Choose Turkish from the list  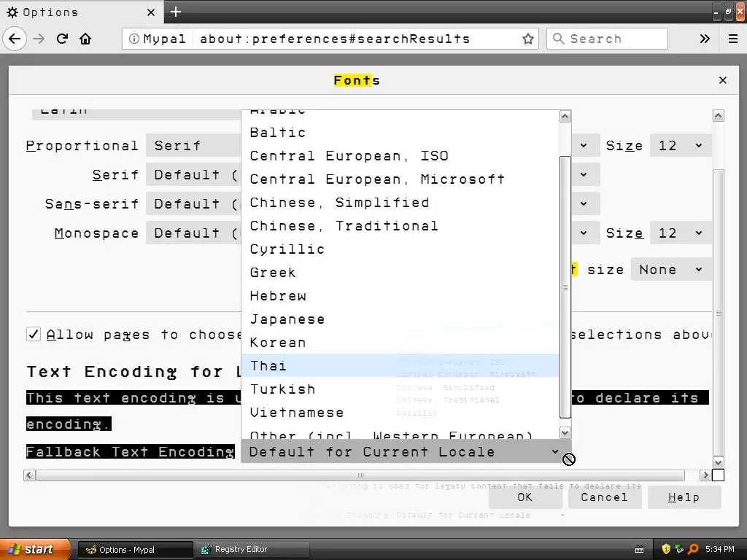point(400,389)
